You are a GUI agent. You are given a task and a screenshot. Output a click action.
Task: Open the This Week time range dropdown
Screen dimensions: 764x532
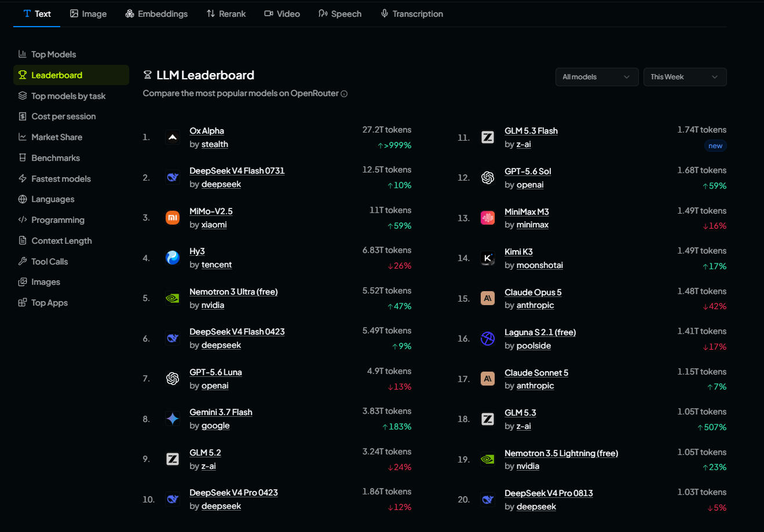coord(685,77)
